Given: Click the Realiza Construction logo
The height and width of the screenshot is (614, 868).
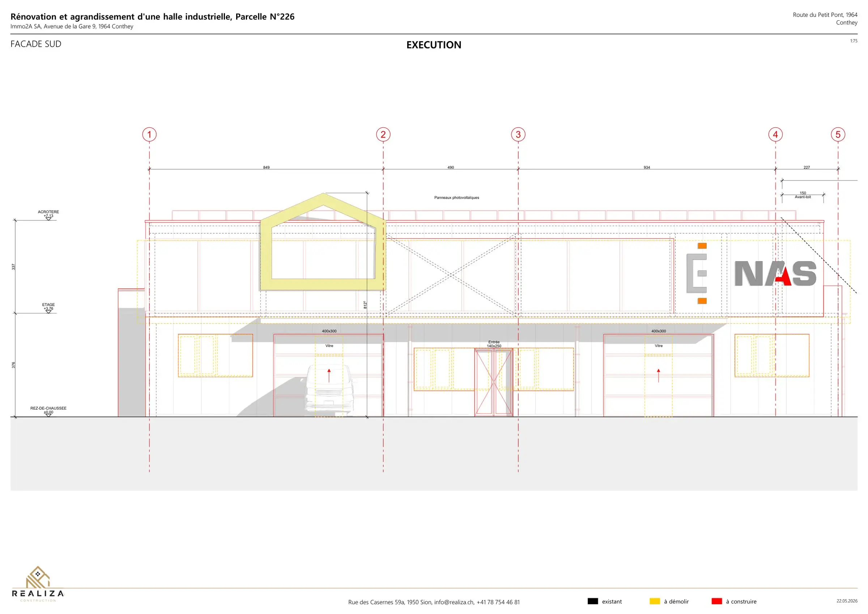Looking at the screenshot, I should (x=38, y=584).
